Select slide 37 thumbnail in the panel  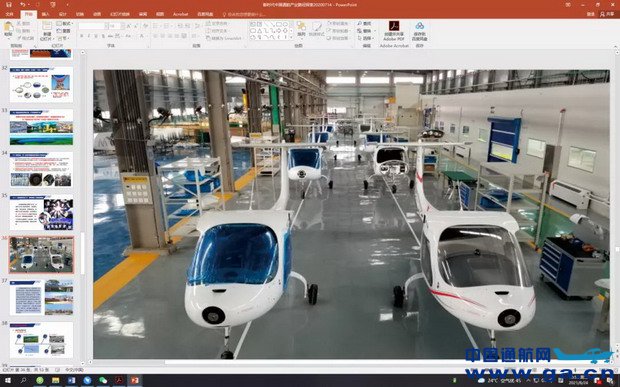(x=41, y=297)
